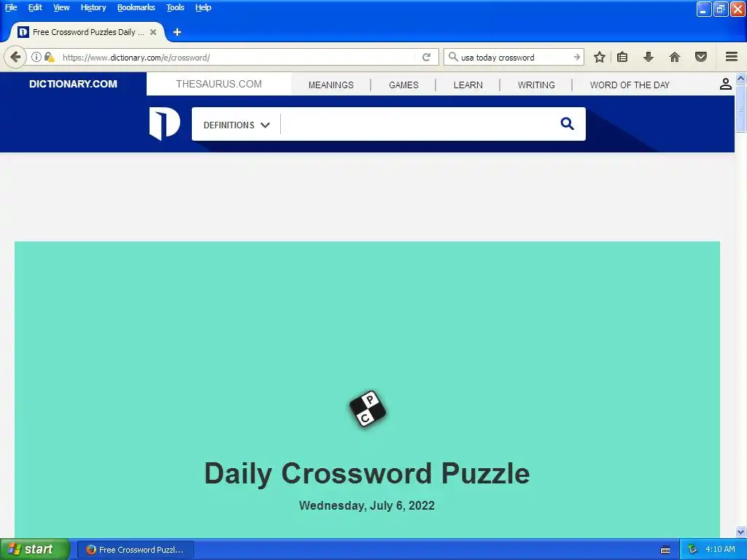Viewport: 747px width, 560px height.
Task: Click the DICTIONARY.COM site link
Action: [73, 84]
